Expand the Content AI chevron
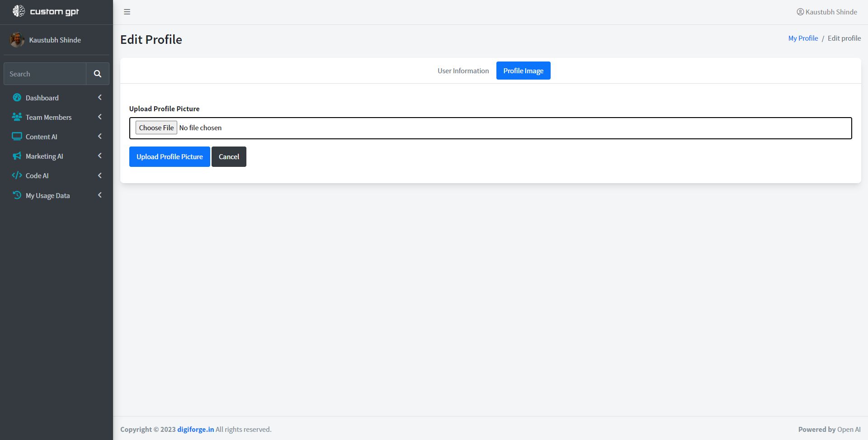 (100, 136)
